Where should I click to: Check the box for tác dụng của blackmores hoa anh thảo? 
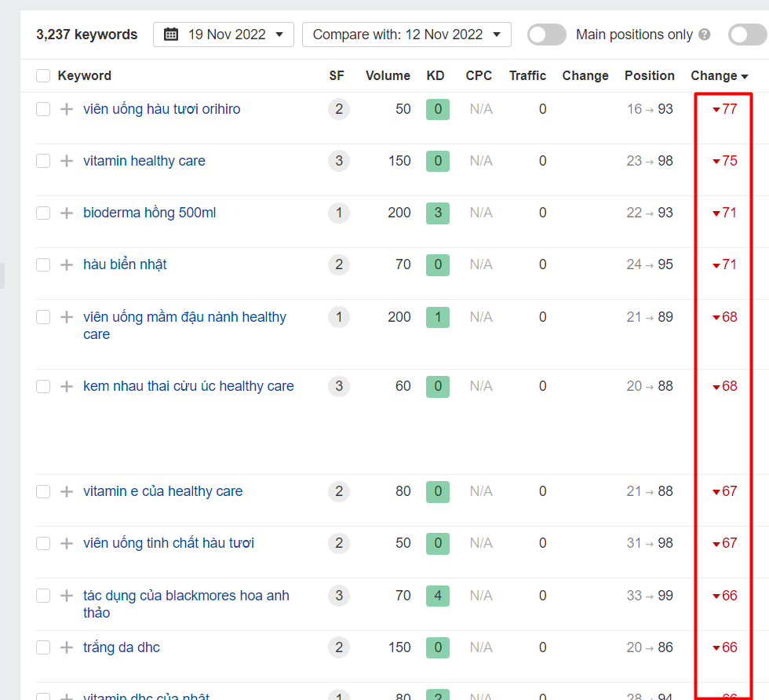[43, 596]
